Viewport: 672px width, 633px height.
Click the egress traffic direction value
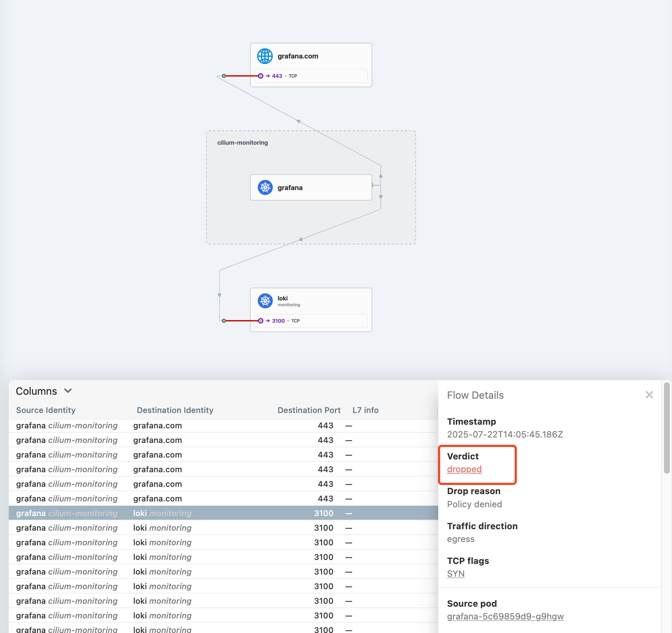click(461, 539)
